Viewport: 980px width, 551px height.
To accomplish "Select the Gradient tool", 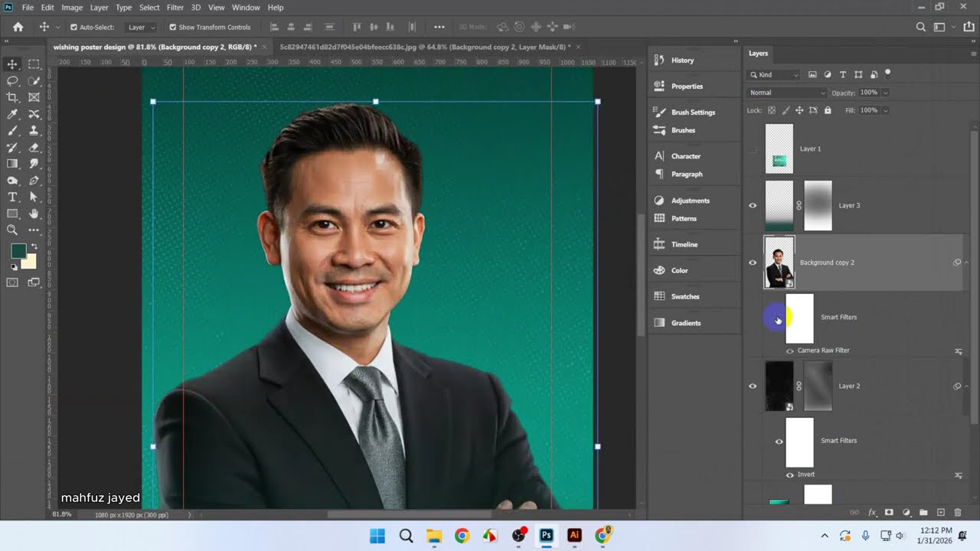I will click(12, 164).
